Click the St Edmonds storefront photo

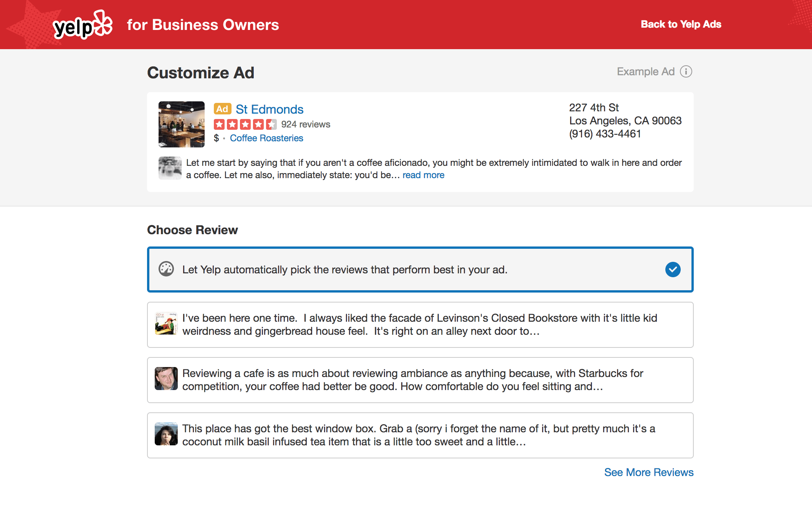(181, 124)
